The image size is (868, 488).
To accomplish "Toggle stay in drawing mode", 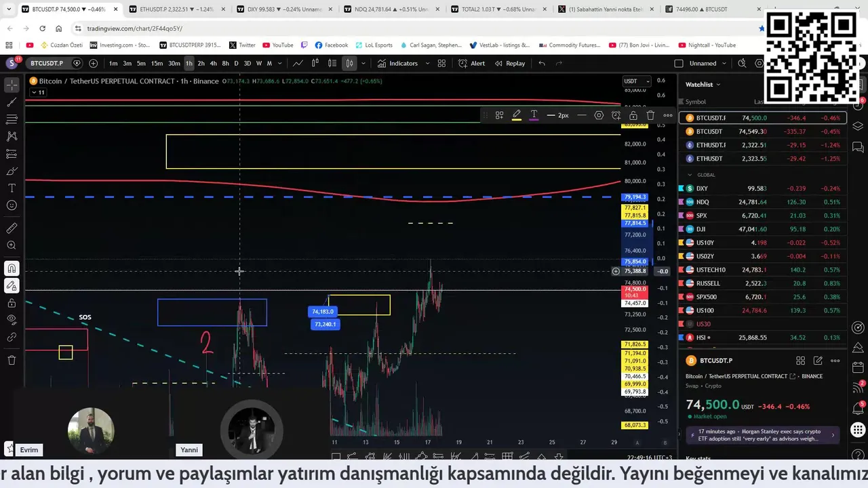I will (x=12, y=285).
